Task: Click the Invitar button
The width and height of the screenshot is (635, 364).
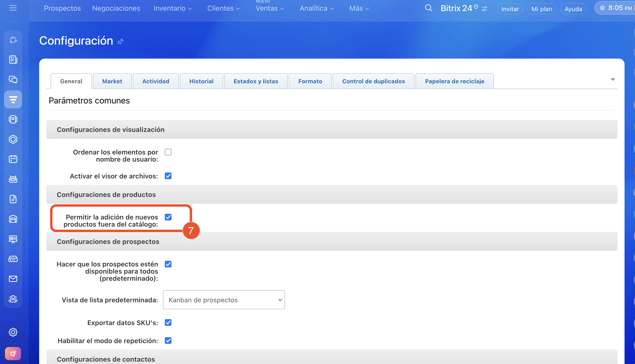Action: 510,9
